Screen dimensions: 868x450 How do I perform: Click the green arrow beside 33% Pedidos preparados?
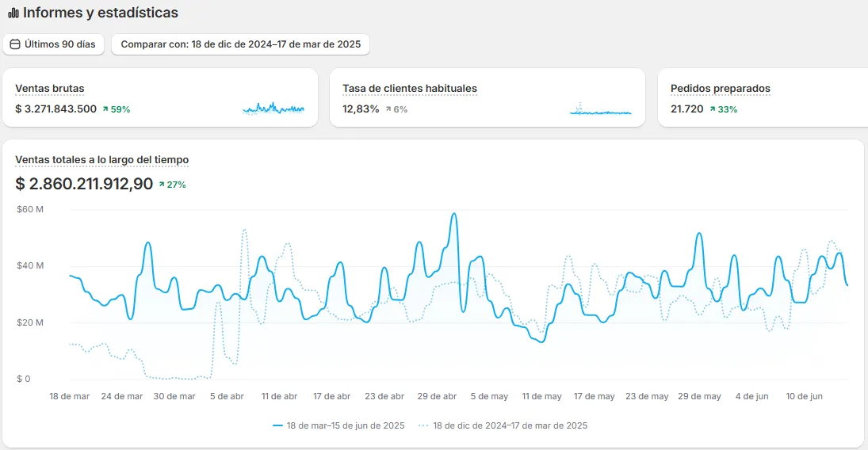[713, 109]
